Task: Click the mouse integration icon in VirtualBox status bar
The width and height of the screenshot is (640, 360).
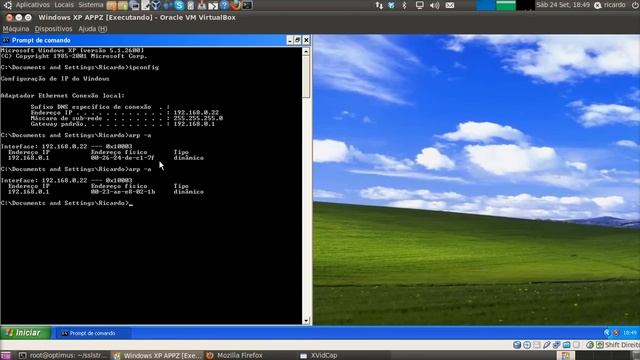Action: [x=590, y=345]
